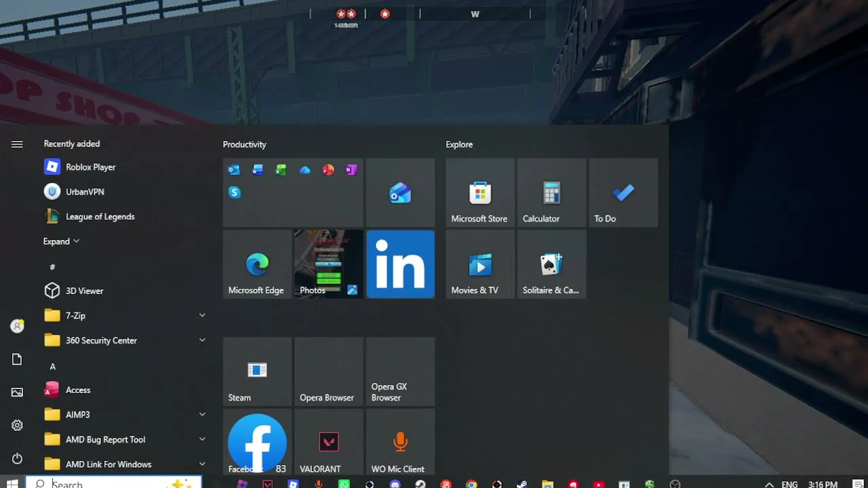The image size is (868, 488).
Task: Launch the Steam tile
Action: (257, 371)
